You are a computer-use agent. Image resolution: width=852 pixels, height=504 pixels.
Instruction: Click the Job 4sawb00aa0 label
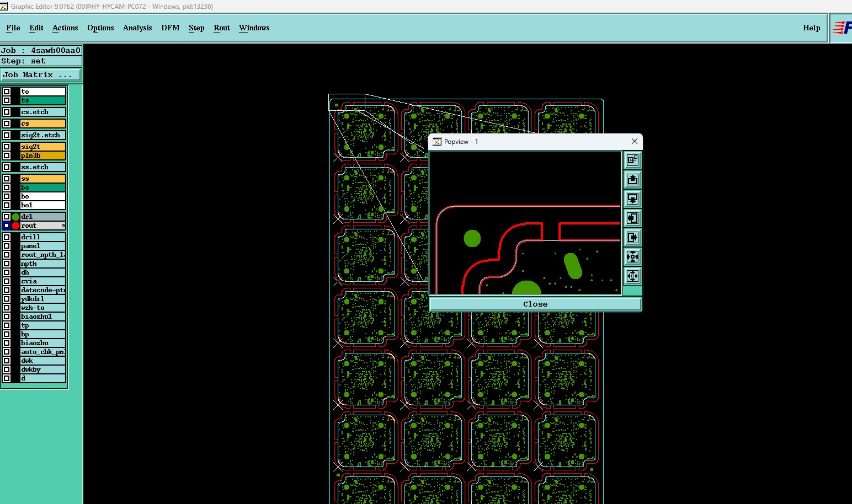[x=41, y=50]
